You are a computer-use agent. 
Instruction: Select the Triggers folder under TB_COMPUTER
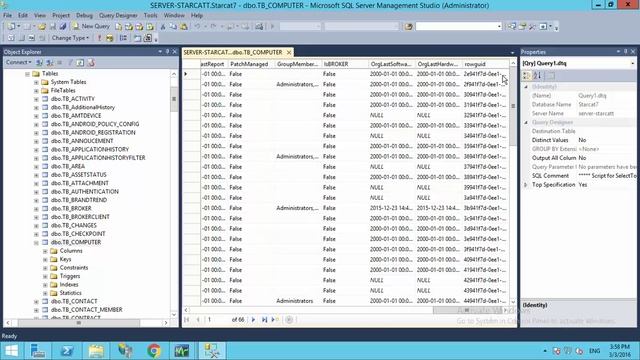69,276
